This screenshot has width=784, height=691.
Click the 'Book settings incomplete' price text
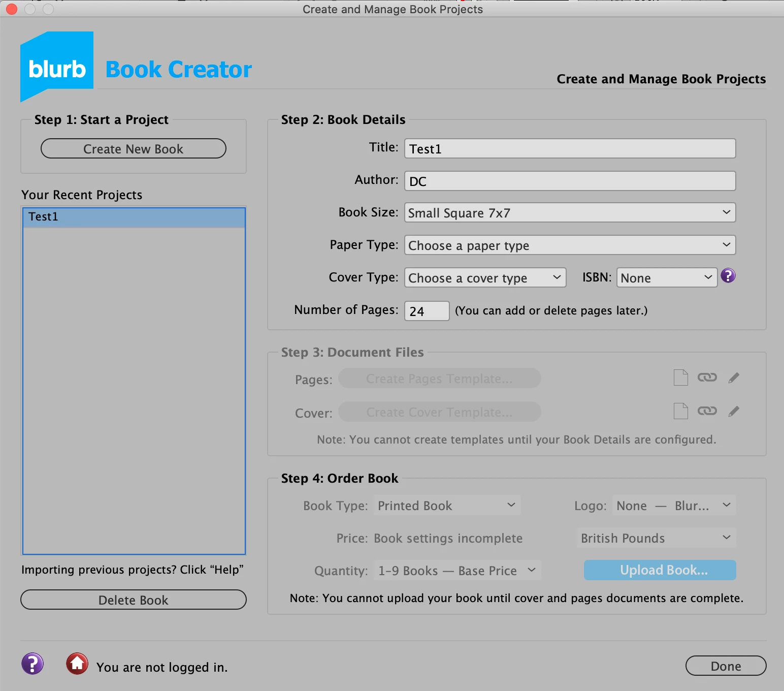tap(448, 539)
